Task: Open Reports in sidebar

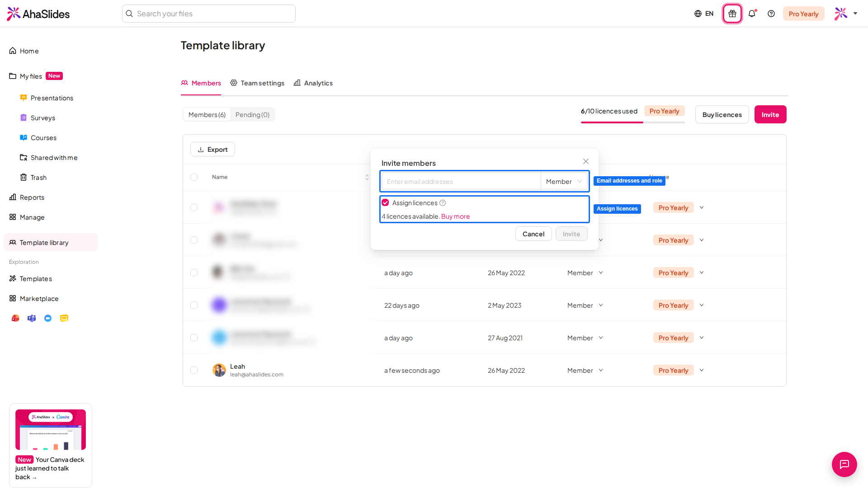Action: pyautogui.click(x=27, y=197)
